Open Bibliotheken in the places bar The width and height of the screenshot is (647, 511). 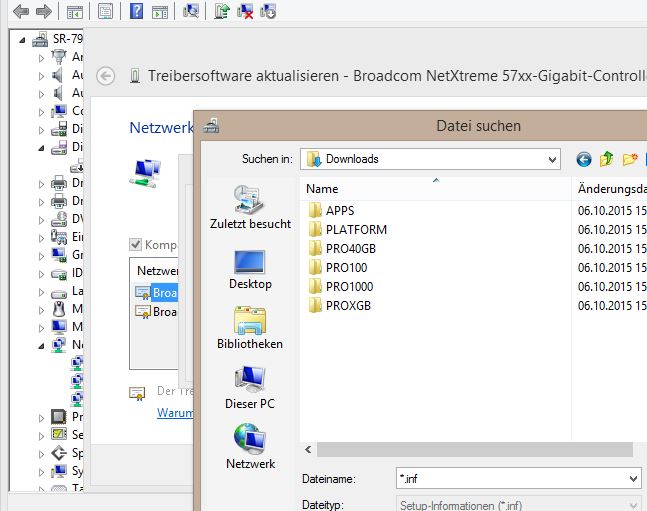250,328
